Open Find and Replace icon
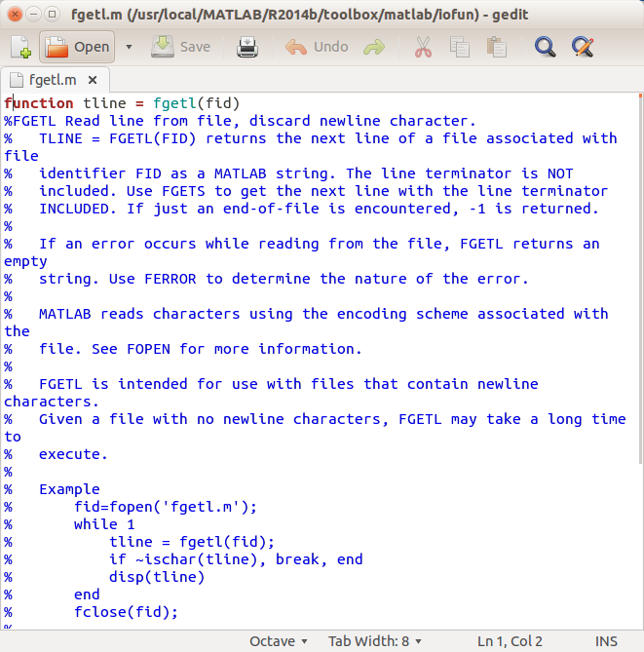 click(583, 47)
